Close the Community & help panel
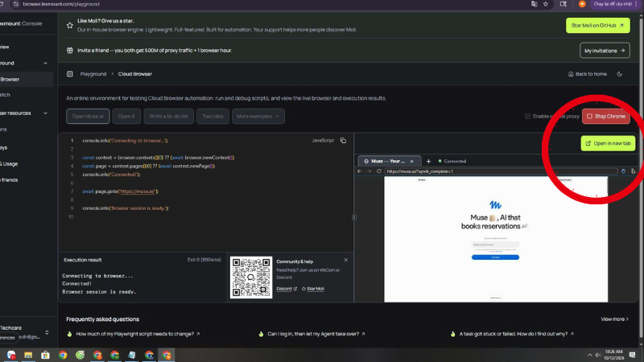This screenshot has height=362, width=644. [346, 260]
